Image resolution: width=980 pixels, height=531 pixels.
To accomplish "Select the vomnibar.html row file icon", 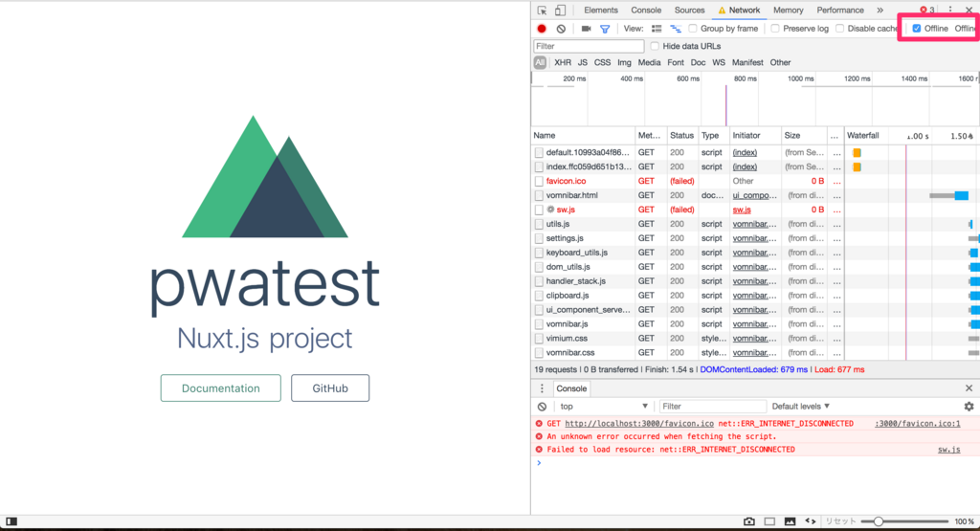I will (539, 195).
